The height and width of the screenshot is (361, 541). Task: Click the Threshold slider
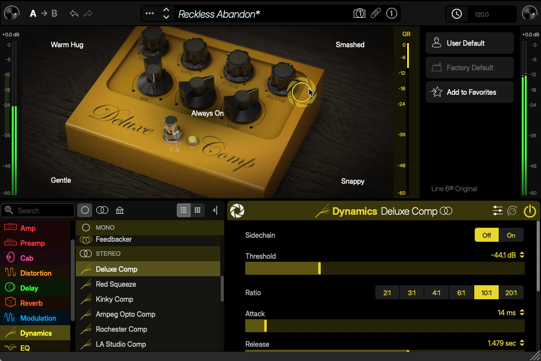click(385, 269)
